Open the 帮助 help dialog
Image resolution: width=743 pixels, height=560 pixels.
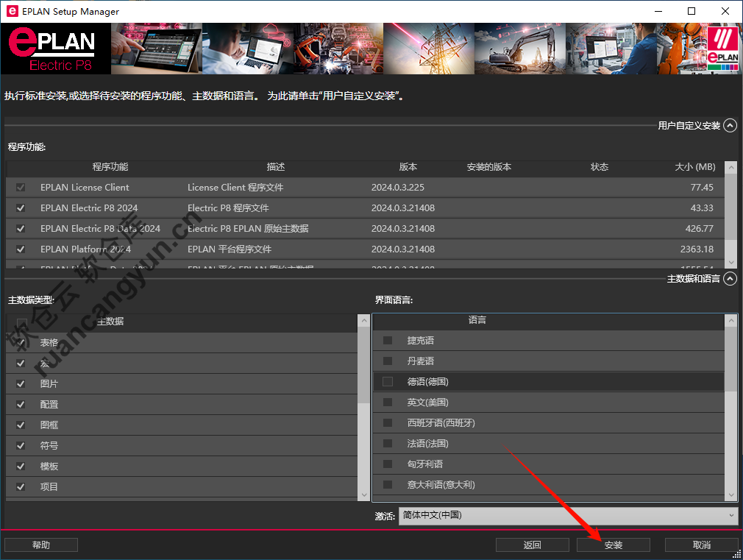point(40,545)
